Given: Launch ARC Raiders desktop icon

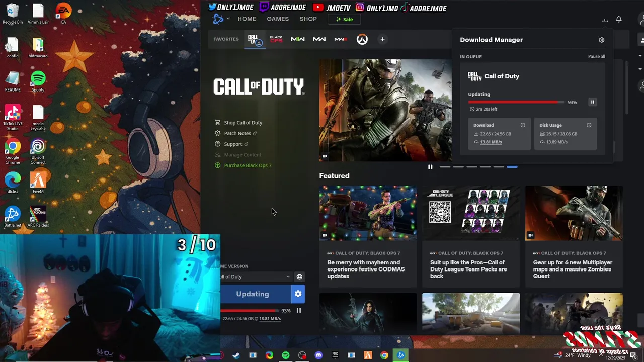Looking at the screenshot, I should click(38, 217).
